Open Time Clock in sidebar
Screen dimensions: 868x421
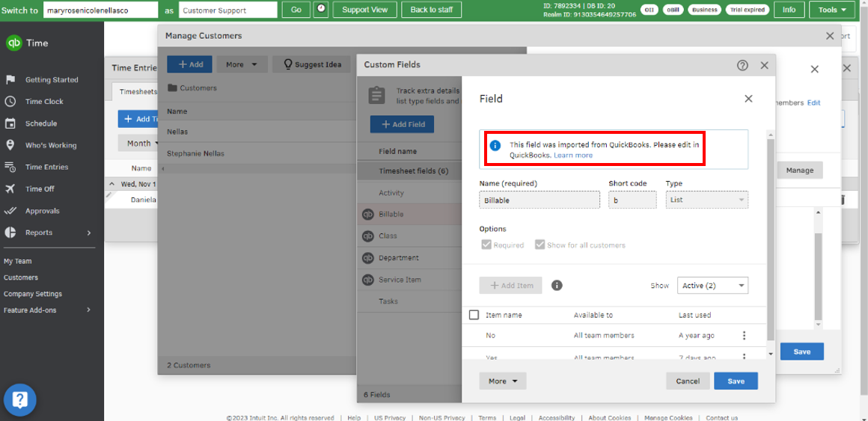43,102
